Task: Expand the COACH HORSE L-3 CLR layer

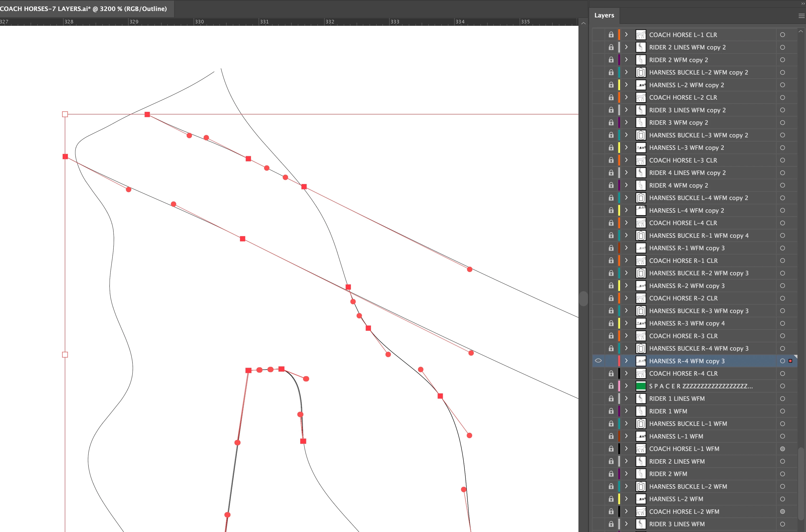Action: 626,160
